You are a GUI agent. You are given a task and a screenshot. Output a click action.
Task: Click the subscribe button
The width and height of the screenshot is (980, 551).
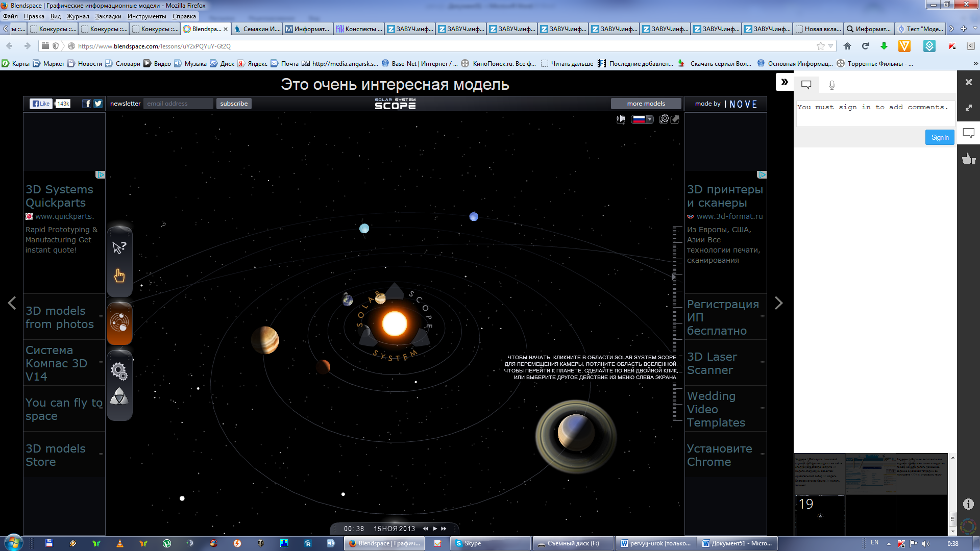pyautogui.click(x=234, y=104)
